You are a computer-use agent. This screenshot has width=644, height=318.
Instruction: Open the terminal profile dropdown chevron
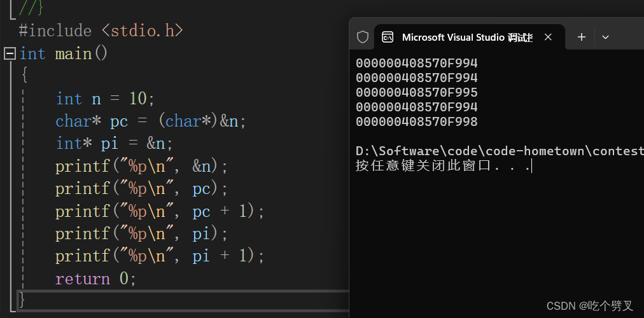tap(605, 38)
